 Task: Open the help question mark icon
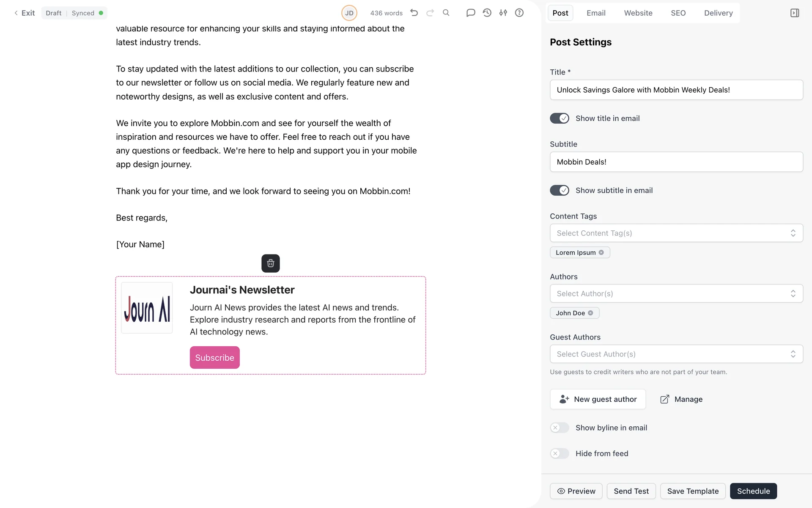519,13
